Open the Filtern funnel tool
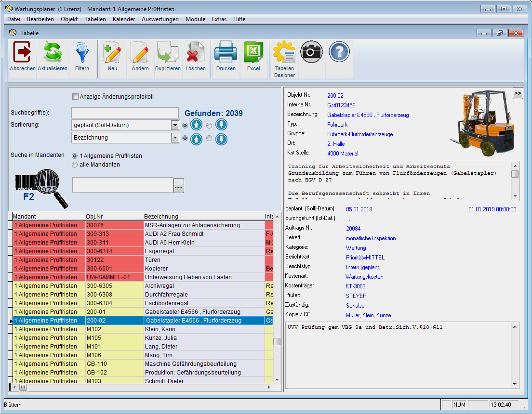Viewport: 532px width, 414px height. (x=82, y=52)
